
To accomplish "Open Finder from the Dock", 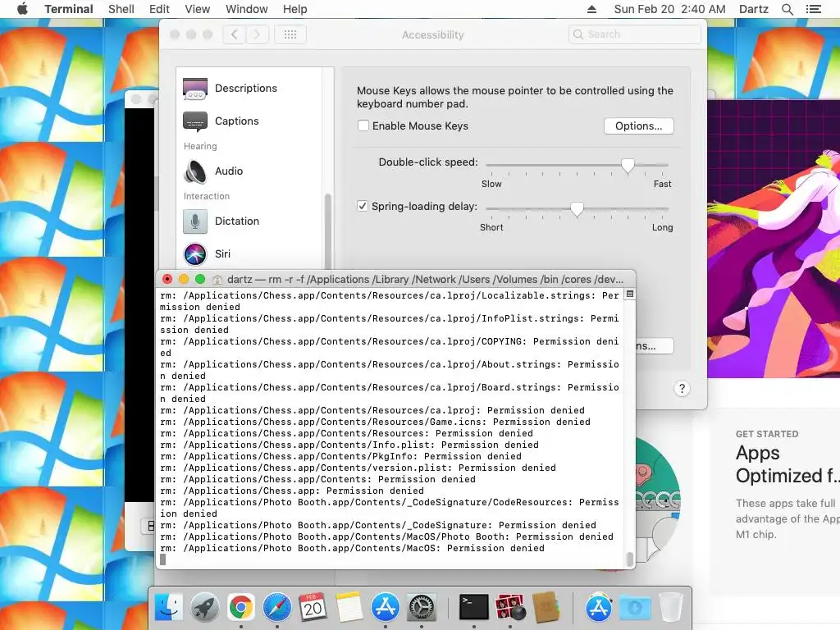I will (x=169, y=608).
